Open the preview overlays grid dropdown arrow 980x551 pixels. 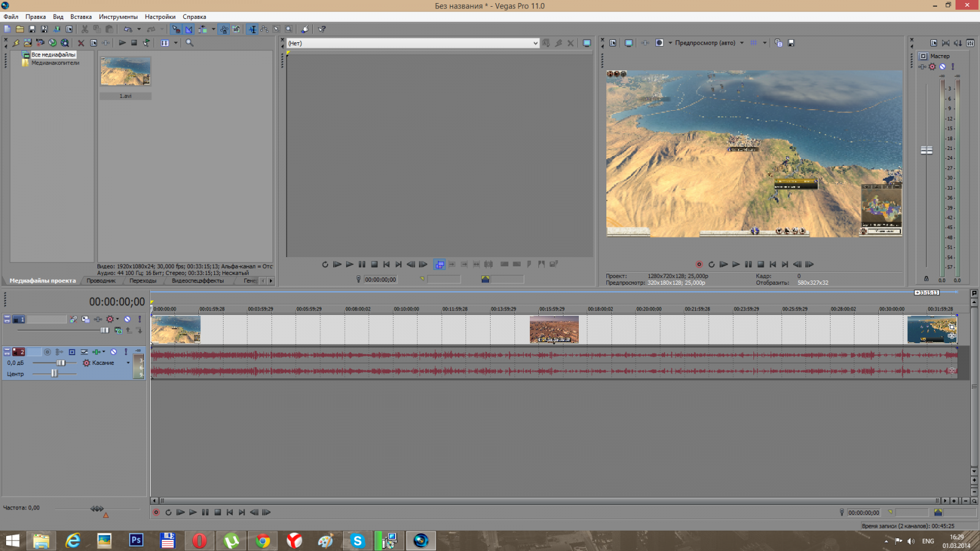point(764,43)
